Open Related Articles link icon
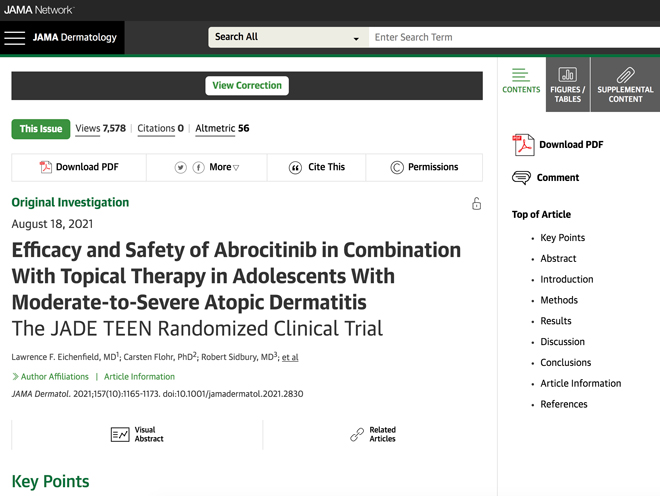The height and width of the screenshot is (496, 660). coord(357,434)
